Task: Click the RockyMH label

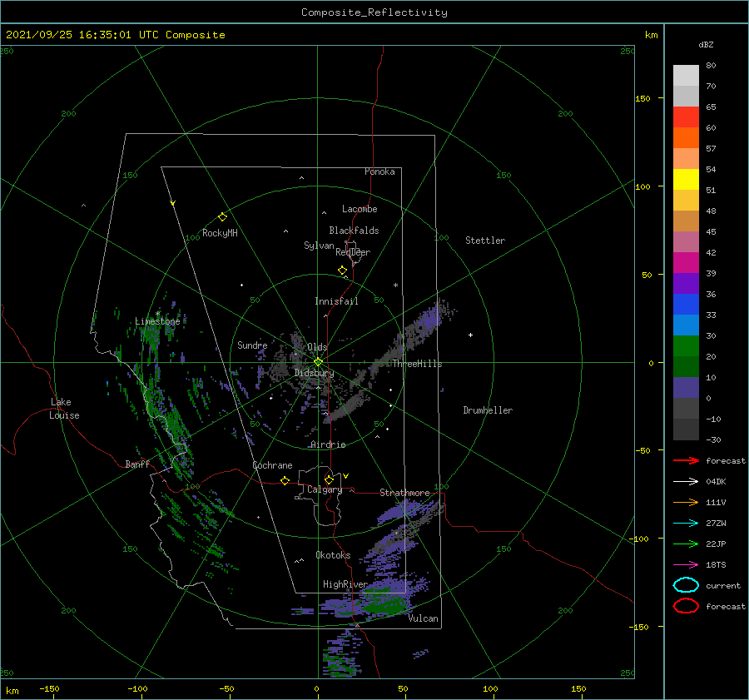Action: (x=220, y=233)
